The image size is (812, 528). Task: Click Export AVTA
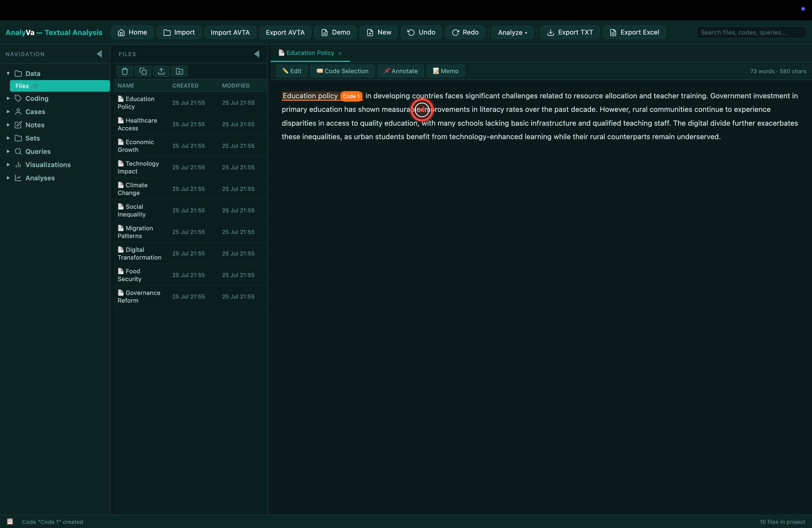tap(285, 32)
